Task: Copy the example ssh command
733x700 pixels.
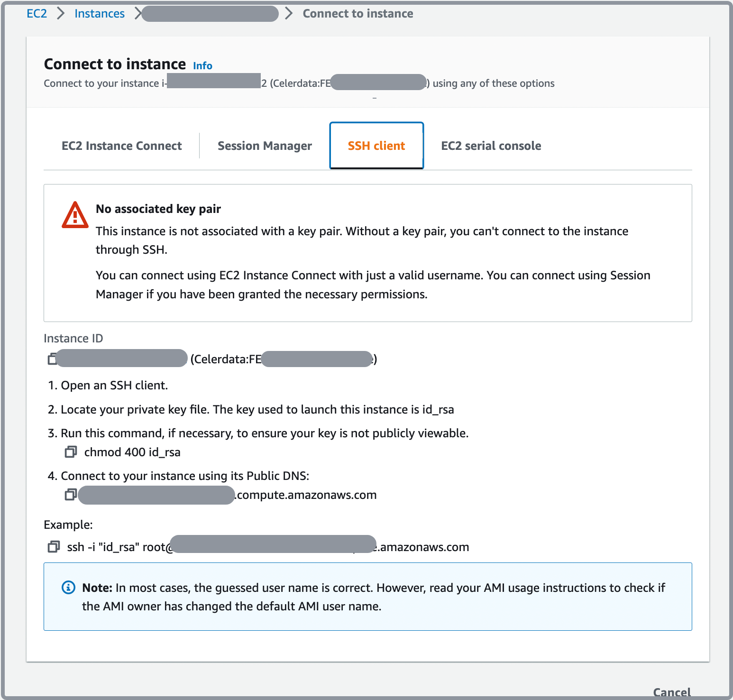Action: (54, 547)
